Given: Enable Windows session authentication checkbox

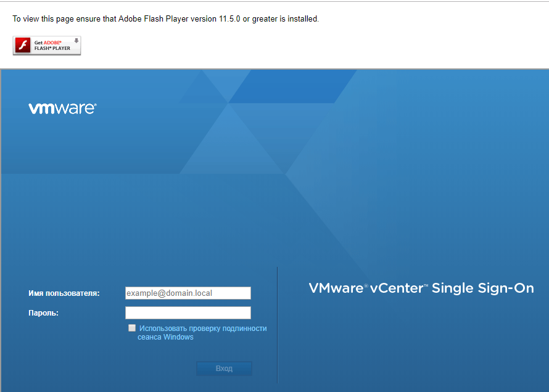Looking at the screenshot, I should 132,328.
